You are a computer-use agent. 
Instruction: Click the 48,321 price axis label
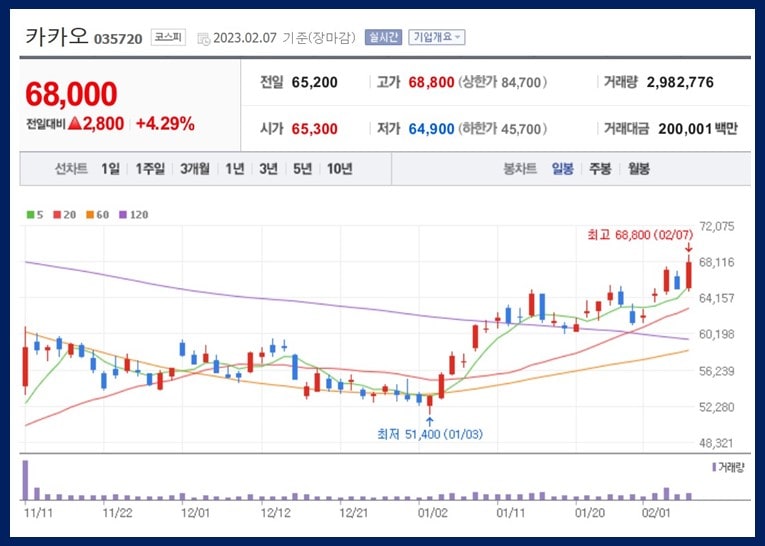(x=717, y=443)
